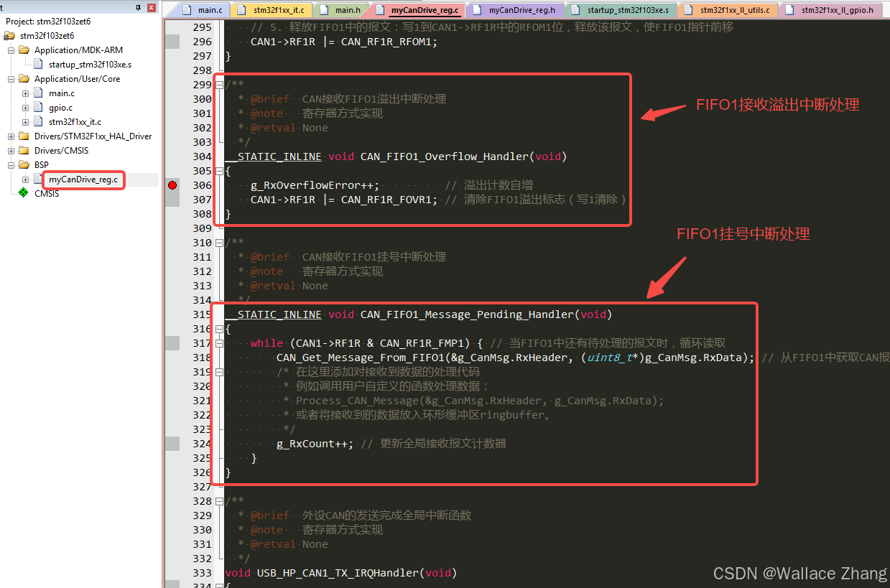The width and height of the screenshot is (890, 588).
Task: Fold the inner comment at line 319
Action: tap(219, 372)
